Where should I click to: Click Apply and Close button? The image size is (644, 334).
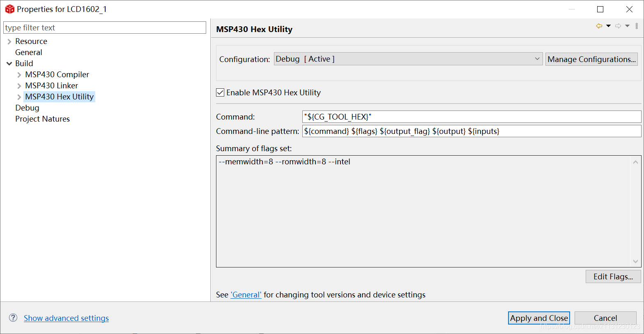tap(539, 318)
